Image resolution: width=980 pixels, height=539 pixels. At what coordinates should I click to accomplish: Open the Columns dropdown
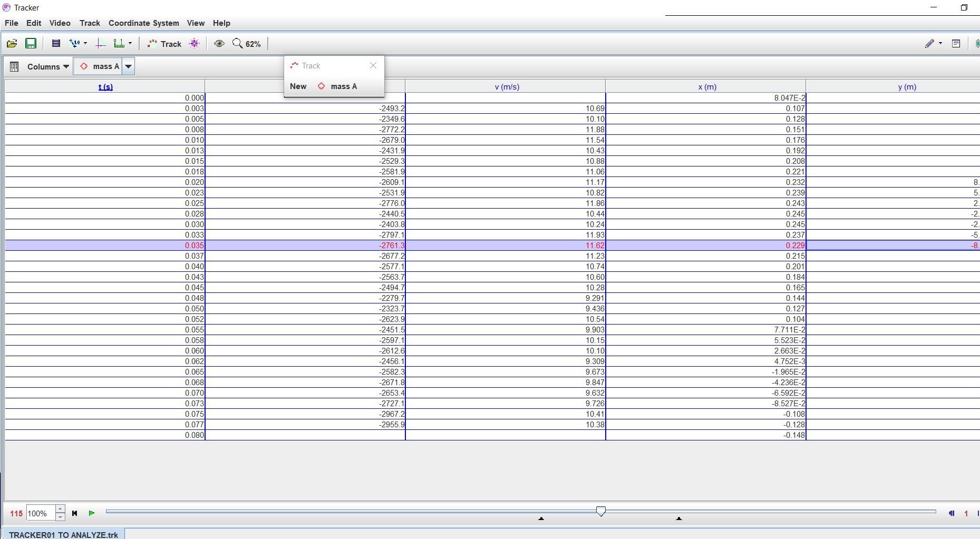(x=48, y=66)
